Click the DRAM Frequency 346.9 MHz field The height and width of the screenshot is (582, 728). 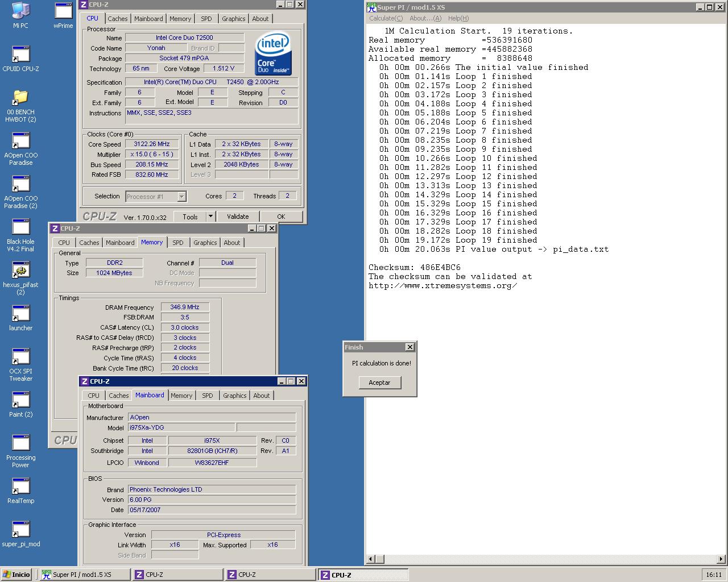pyautogui.click(x=185, y=307)
